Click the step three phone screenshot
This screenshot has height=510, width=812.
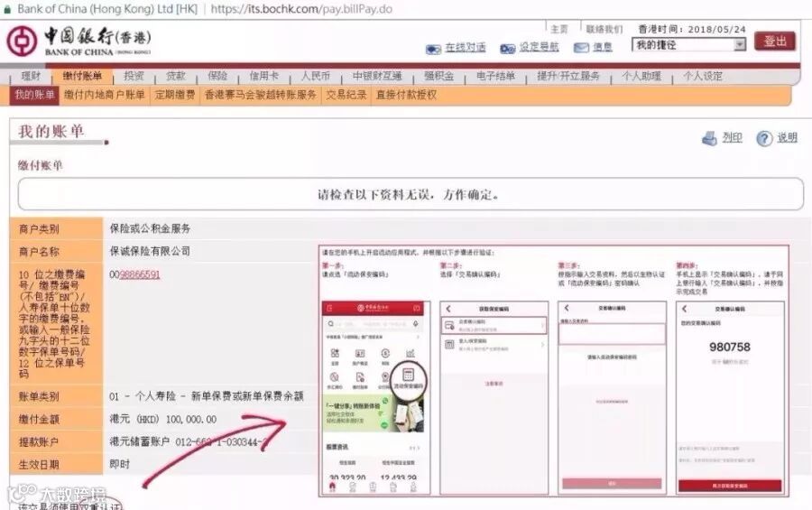(x=612, y=397)
